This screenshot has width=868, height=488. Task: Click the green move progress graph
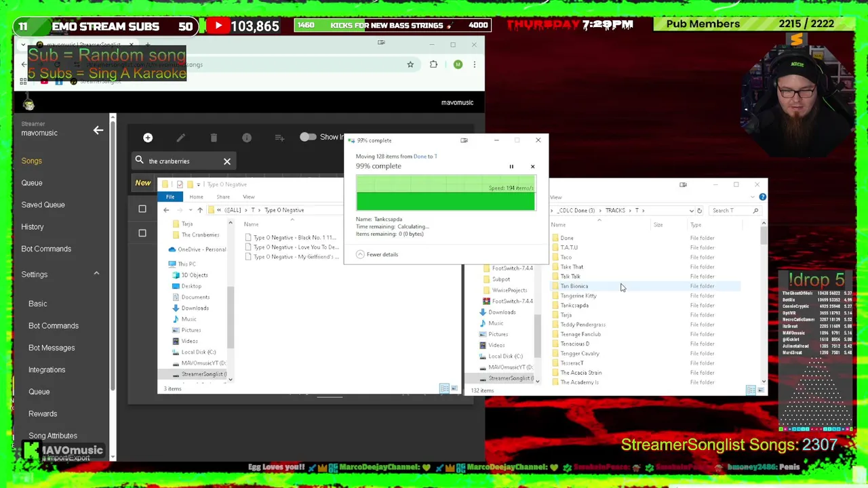click(x=446, y=193)
